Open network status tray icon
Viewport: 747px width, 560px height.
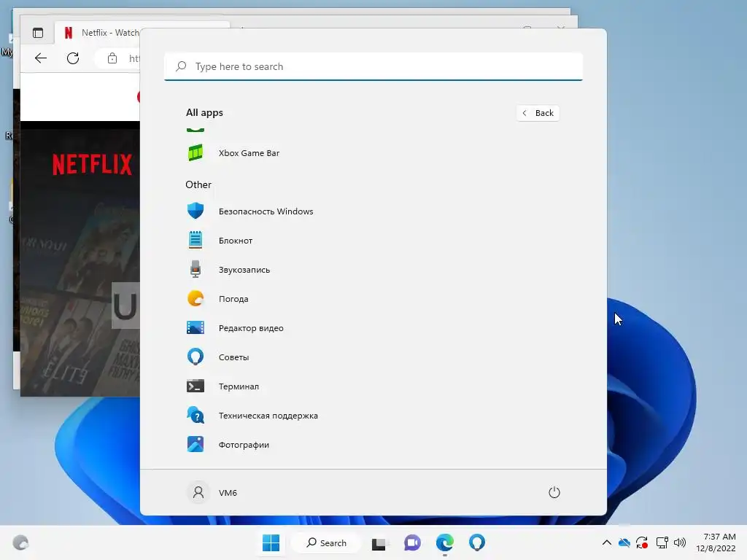click(662, 542)
